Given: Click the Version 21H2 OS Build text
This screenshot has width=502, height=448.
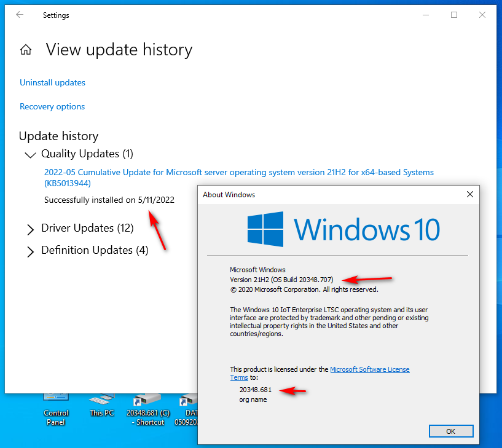Looking at the screenshot, I should pyautogui.click(x=281, y=280).
